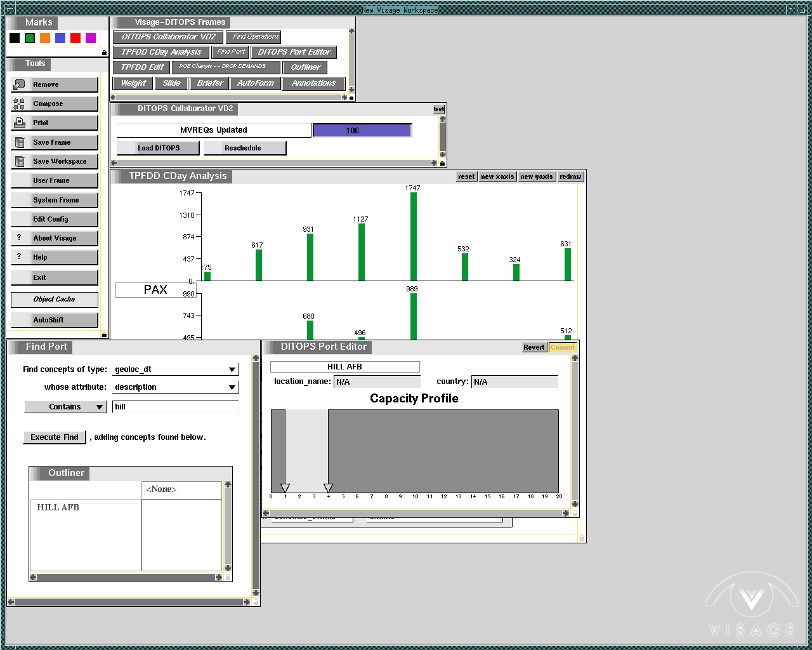Toggle the lock on DITOPS Collaborator panel

[x=442, y=163]
